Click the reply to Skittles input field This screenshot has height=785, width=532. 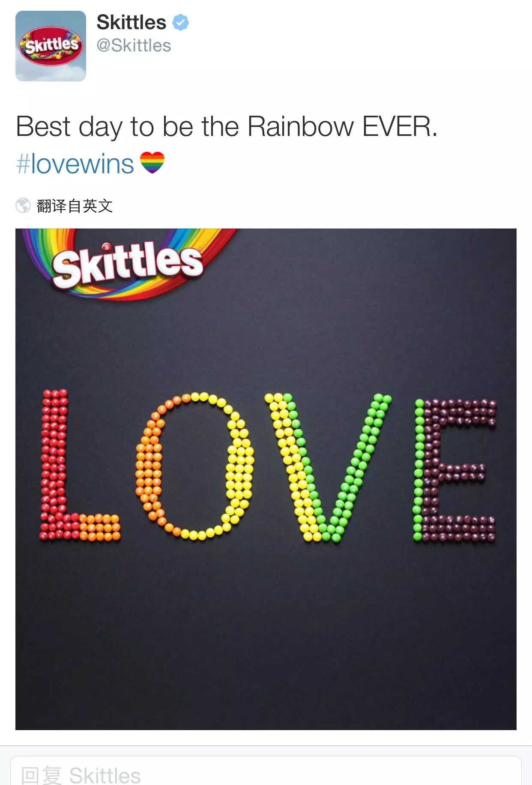click(266, 773)
